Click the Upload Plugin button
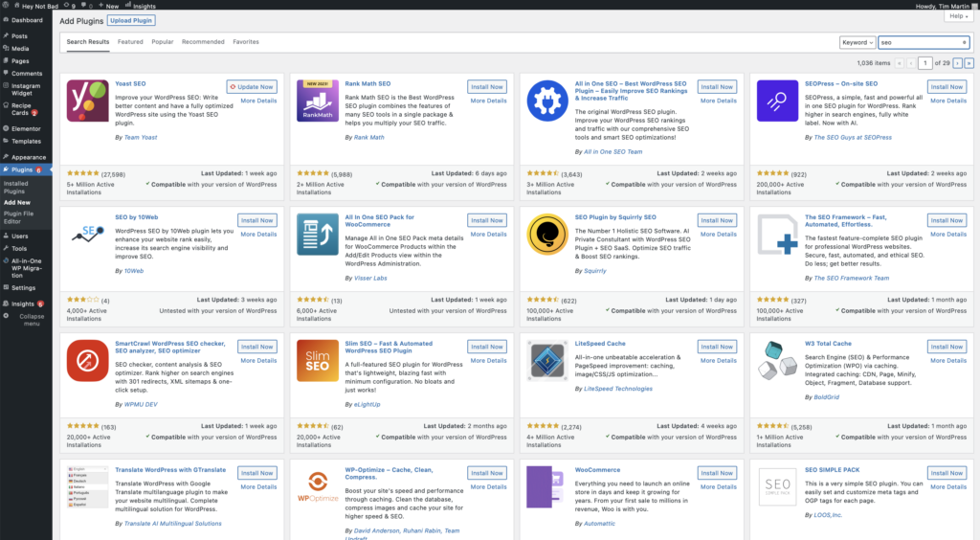 pyautogui.click(x=132, y=20)
